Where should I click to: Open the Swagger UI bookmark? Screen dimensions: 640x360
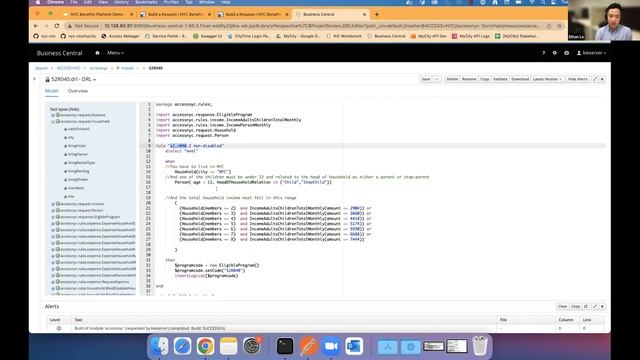tap(208, 36)
